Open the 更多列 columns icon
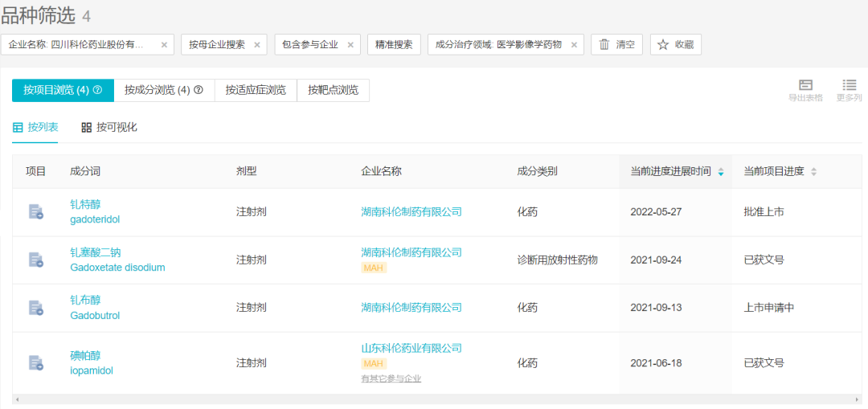 850,90
